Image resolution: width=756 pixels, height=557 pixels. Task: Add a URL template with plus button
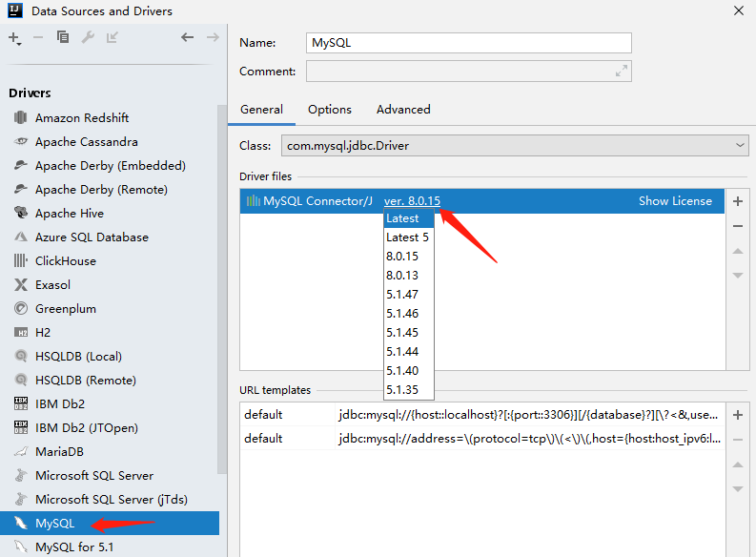point(738,415)
